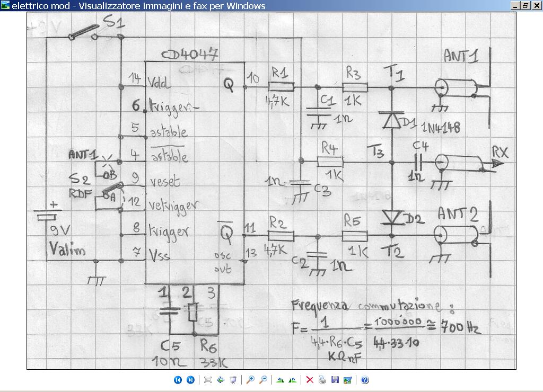Click the CD4047 chip label in the schematic
The width and height of the screenshot is (543, 392).
[190, 55]
